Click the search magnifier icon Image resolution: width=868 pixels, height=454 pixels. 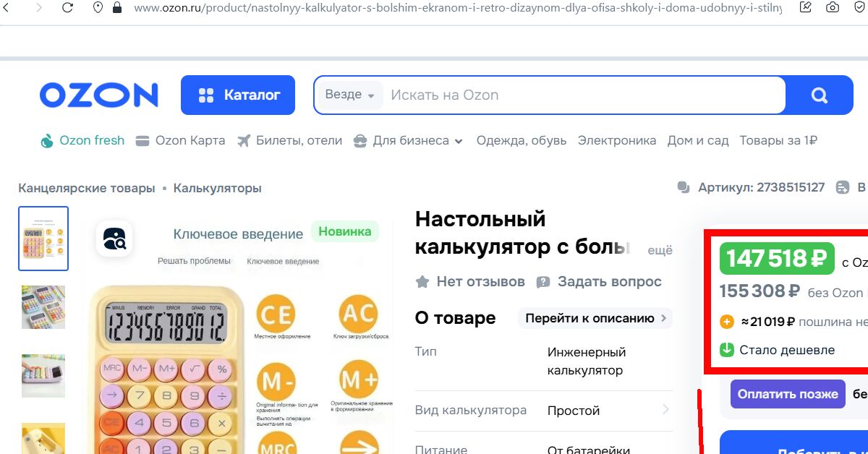pyautogui.click(x=819, y=95)
